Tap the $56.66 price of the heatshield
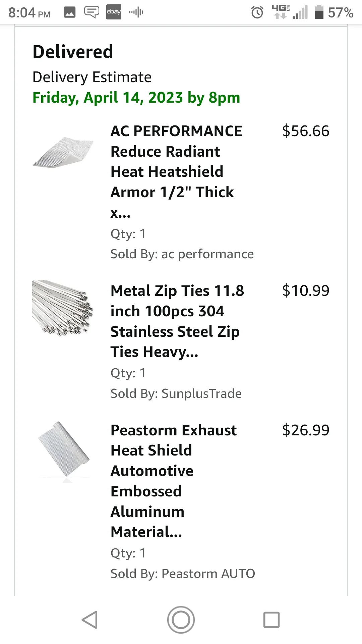 (x=306, y=131)
